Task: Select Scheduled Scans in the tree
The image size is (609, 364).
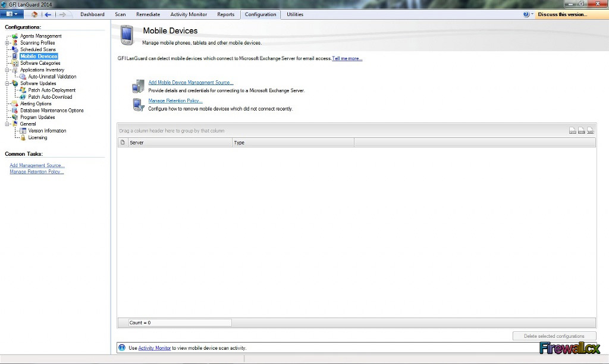Action: (37, 50)
